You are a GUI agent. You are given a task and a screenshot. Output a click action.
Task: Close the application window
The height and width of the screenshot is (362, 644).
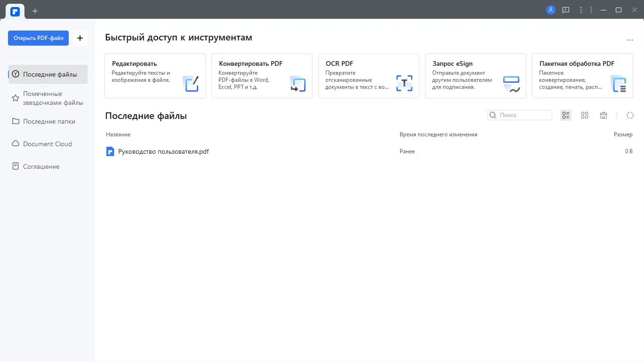(634, 10)
